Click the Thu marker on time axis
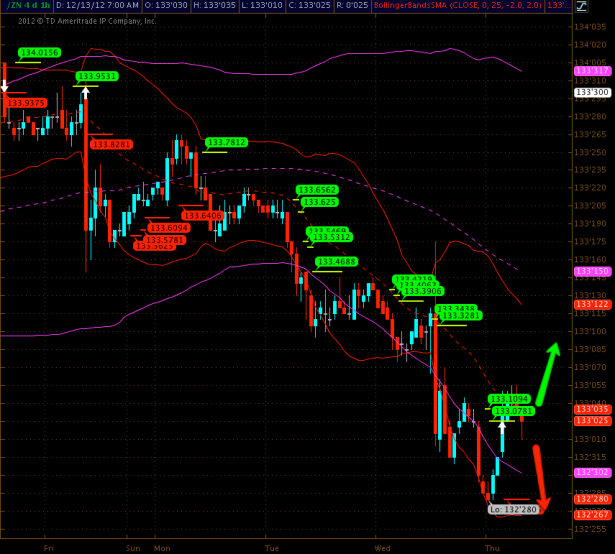Image resolution: width=615 pixels, height=554 pixels. coord(492,548)
